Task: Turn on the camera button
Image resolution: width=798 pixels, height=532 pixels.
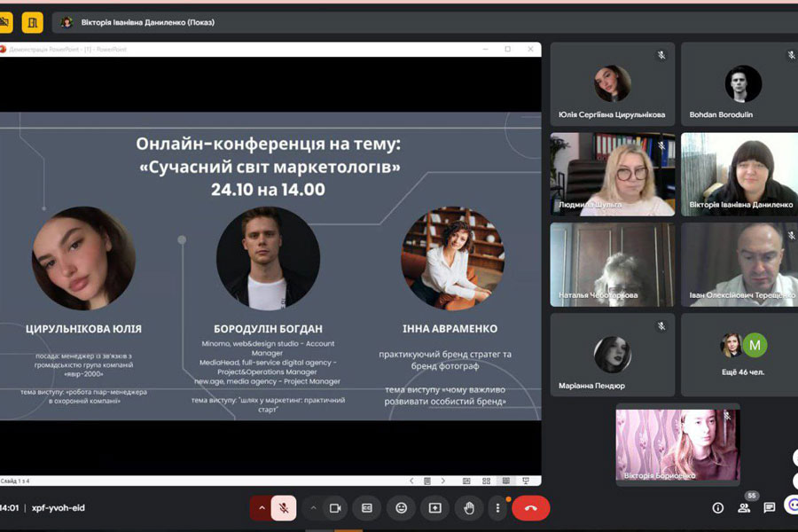Action: click(335, 507)
